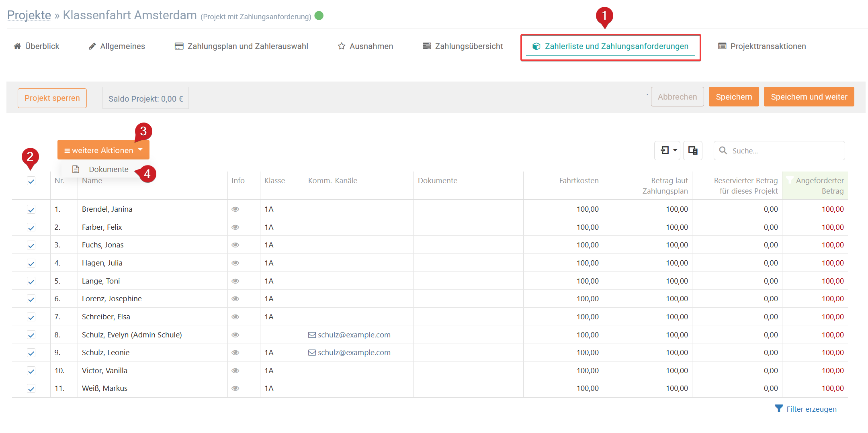
Task: Choose Dokumente from the weitere Aktionen menu
Action: (x=100, y=169)
